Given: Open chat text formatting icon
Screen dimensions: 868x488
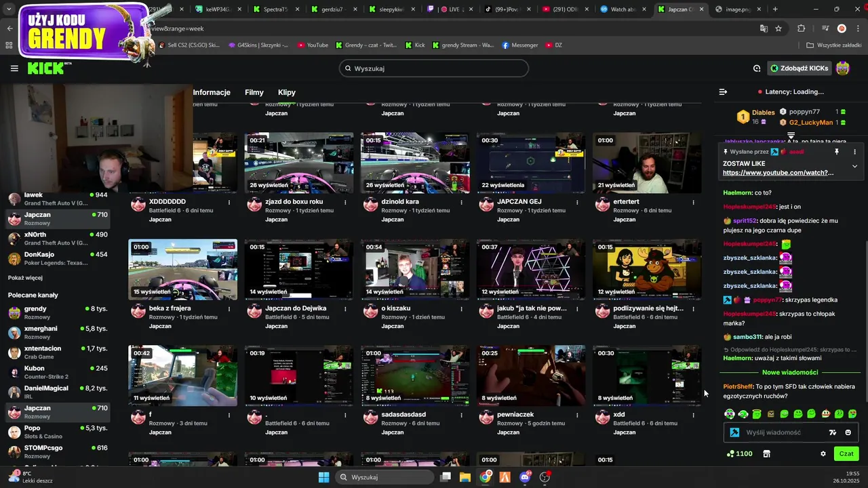Looking at the screenshot, I should pyautogui.click(x=833, y=432).
